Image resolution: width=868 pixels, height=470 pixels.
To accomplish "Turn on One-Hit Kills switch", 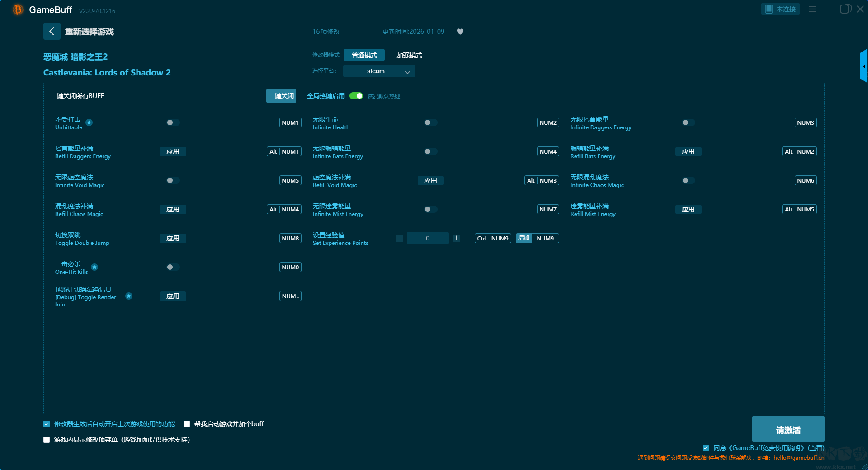I will click(x=173, y=267).
